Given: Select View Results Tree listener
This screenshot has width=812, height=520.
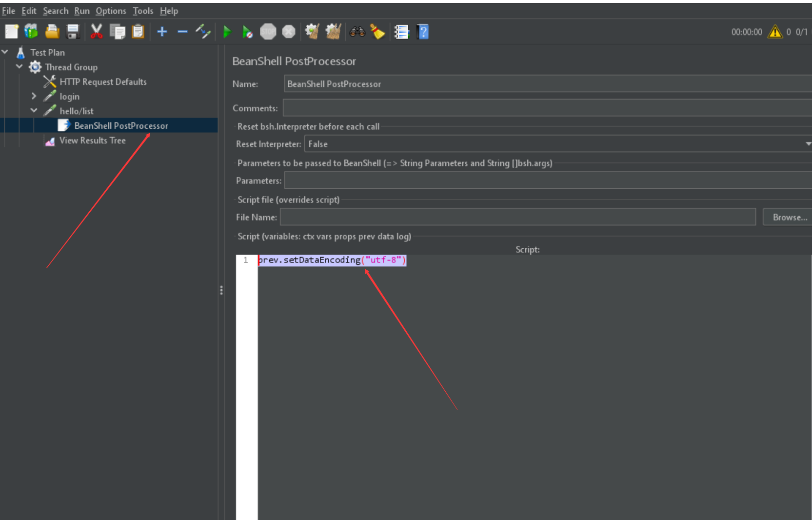Looking at the screenshot, I should pyautogui.click(x=92, y=140).
